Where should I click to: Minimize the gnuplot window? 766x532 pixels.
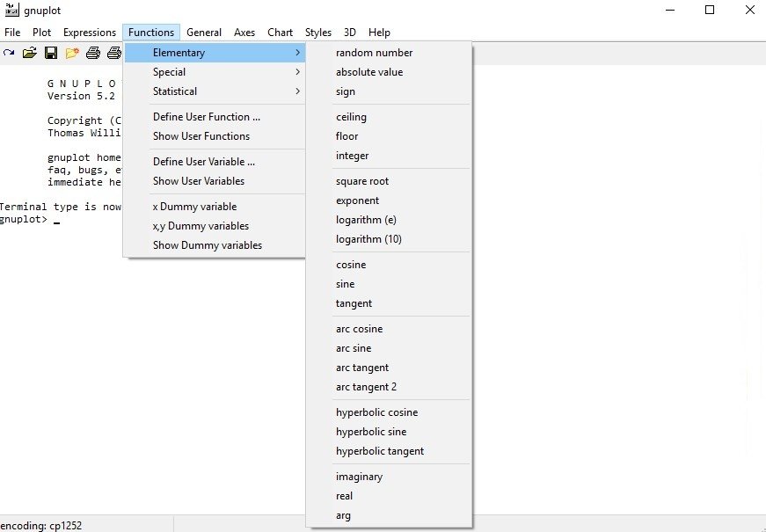click(x=670, y=10)
